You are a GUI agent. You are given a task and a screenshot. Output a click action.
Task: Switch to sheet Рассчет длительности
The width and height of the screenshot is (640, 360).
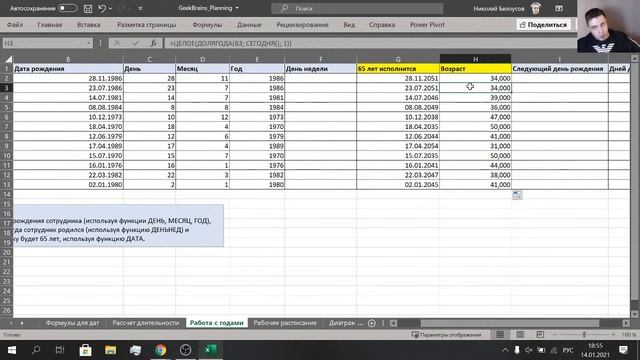[146, 323]
